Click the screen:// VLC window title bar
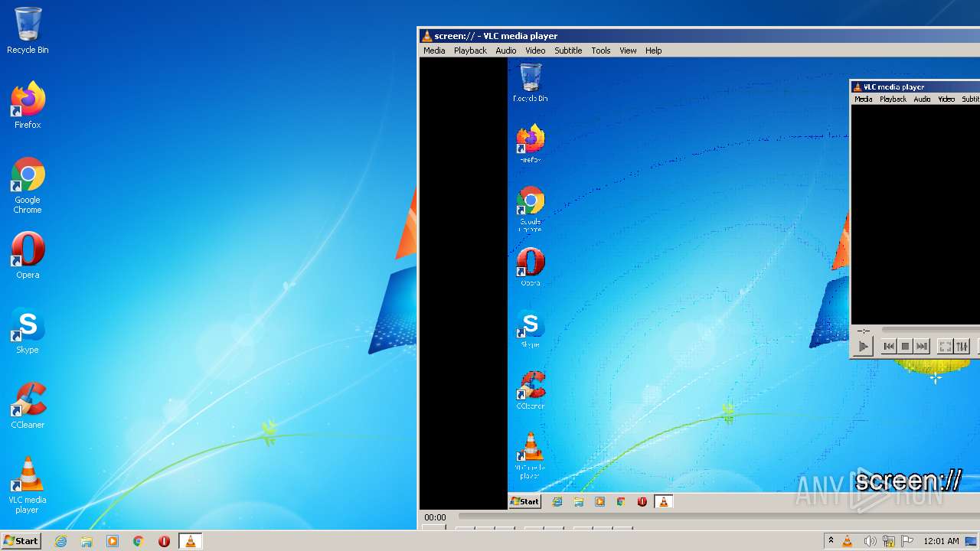This screenshot has height=551, width=980. click(699, 36)
